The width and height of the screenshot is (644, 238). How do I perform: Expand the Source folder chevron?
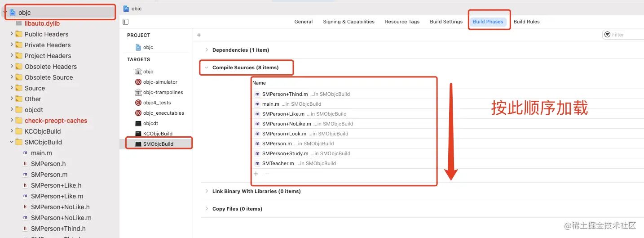pyautogui.click(x=12, y=88)
